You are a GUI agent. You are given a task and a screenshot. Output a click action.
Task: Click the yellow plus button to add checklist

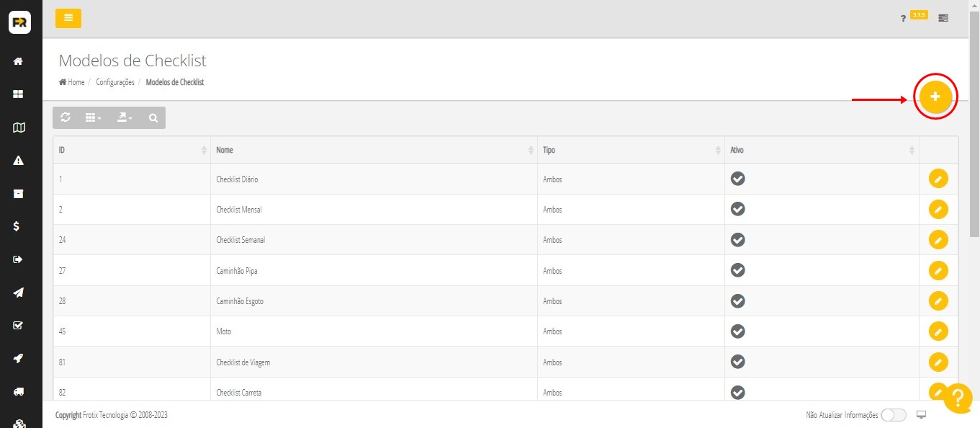(935, 97)
